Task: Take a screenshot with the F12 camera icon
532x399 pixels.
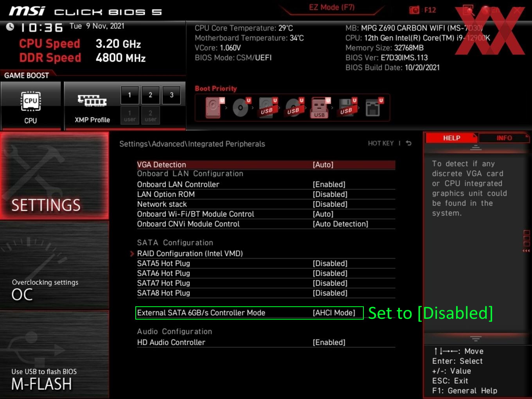Action: (x=414, y=10)
